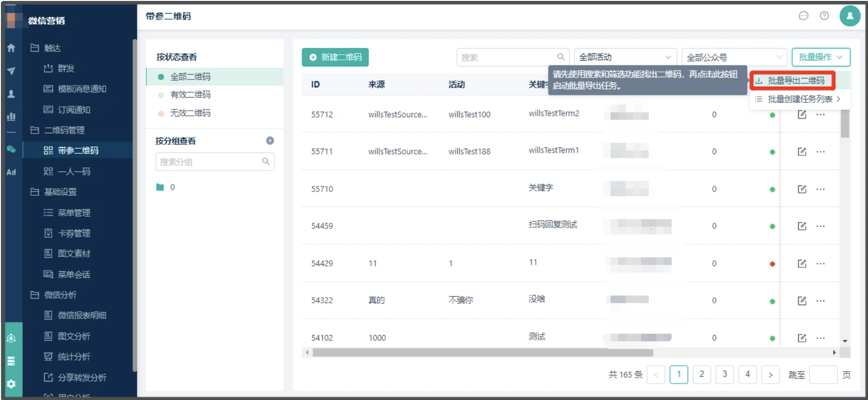Select the WeChat icon in left rail

pos(11,150)
